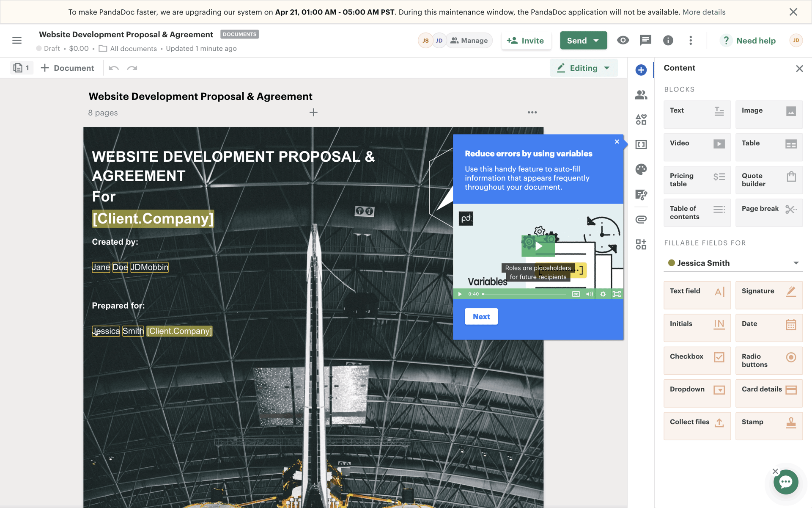812x508 pixels.
Task: Open the more options kebab menu
Action: click(x=691, y=40)
